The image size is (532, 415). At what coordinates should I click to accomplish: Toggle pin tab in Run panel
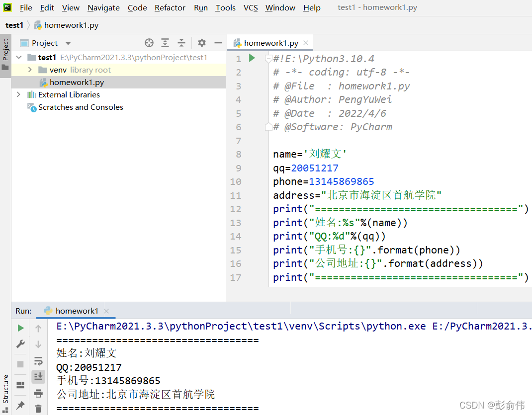20,405
